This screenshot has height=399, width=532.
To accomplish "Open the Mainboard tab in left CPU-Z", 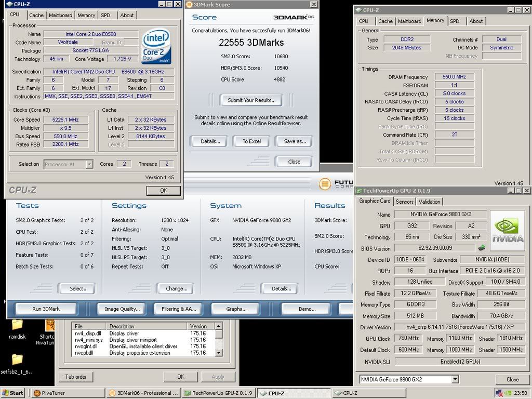I will pos(60,15).
